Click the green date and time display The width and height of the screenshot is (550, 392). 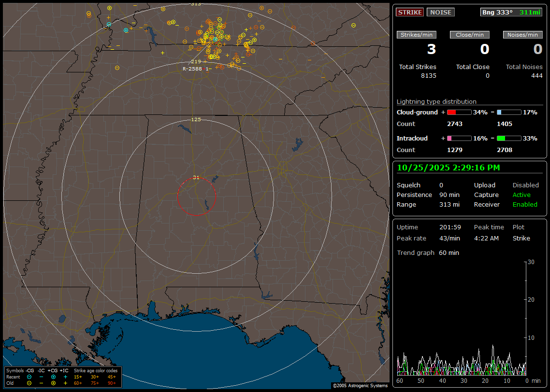(449, 168)
